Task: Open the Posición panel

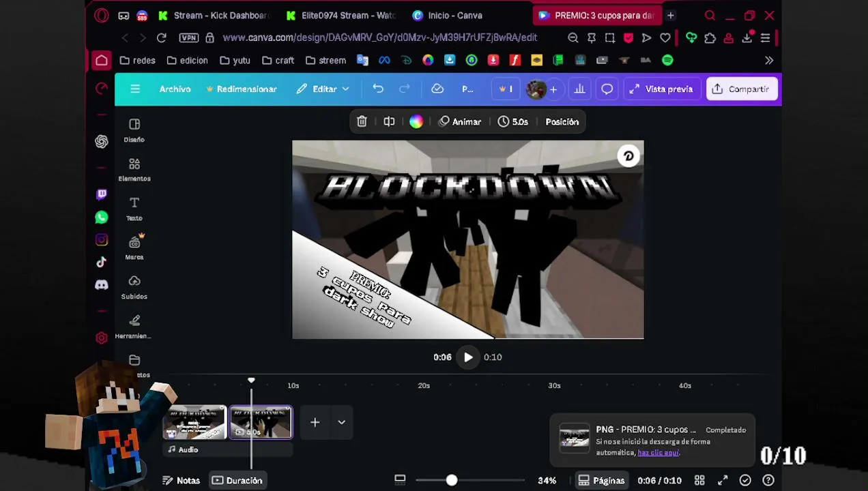Action: click(x=562, y=122)
